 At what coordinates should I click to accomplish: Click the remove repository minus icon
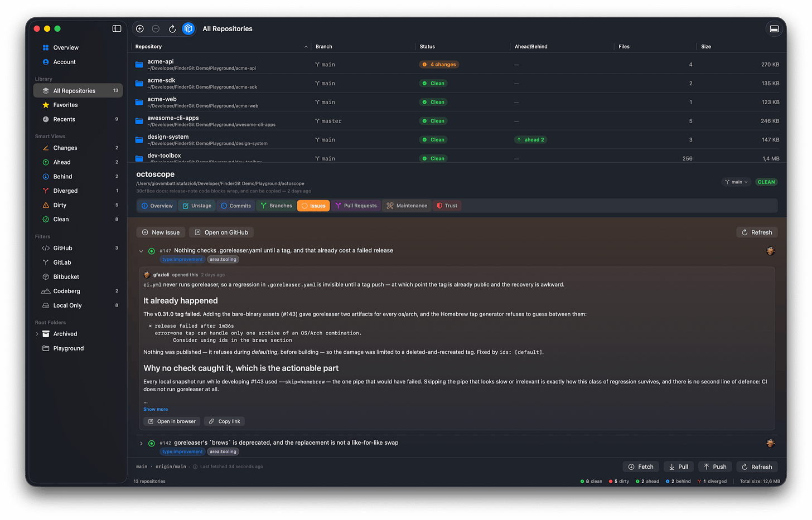coord(156,28)
